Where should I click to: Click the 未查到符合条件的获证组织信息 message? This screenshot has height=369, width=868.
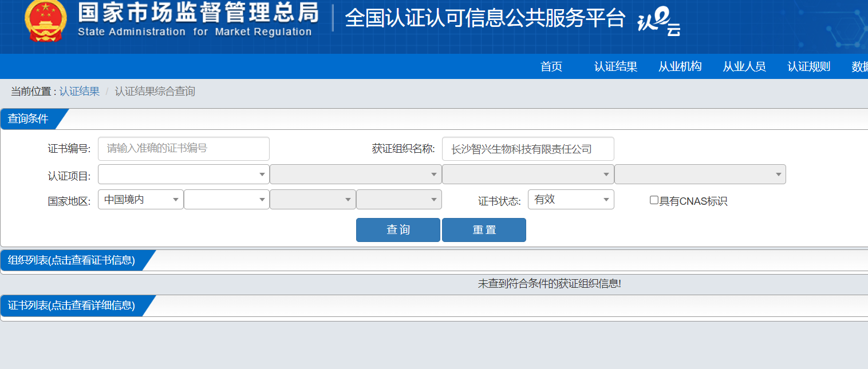[550, 284]
